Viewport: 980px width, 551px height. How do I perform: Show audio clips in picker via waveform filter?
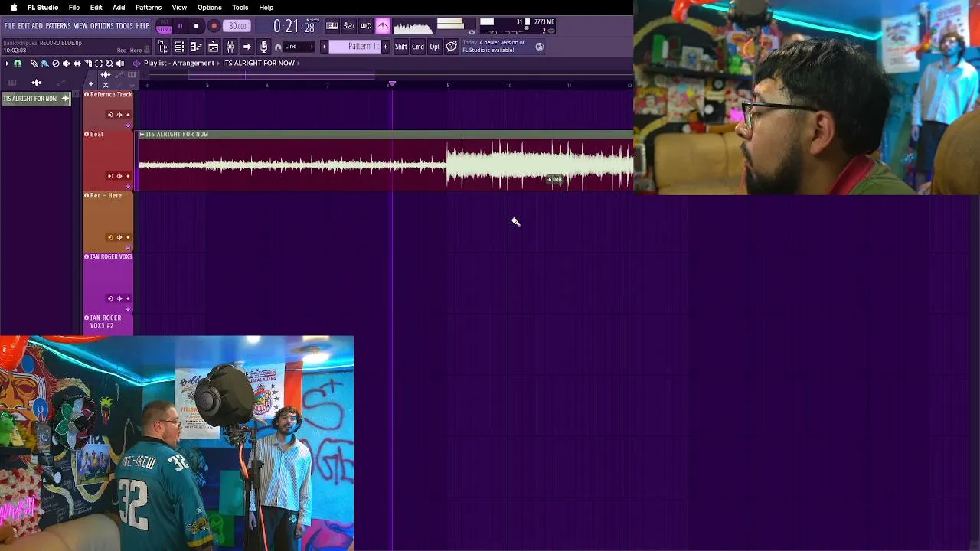[x=36, y=83]
